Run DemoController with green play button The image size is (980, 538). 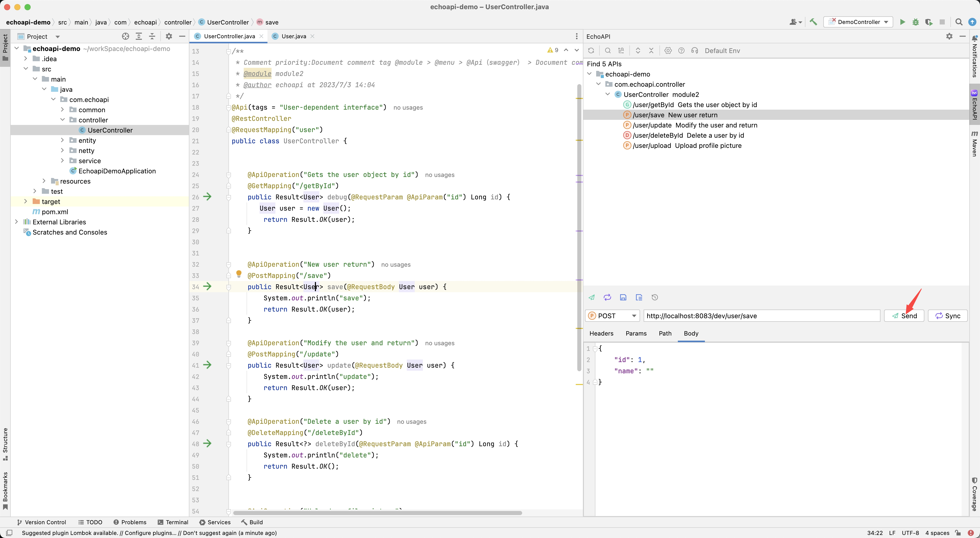point(902,22)
